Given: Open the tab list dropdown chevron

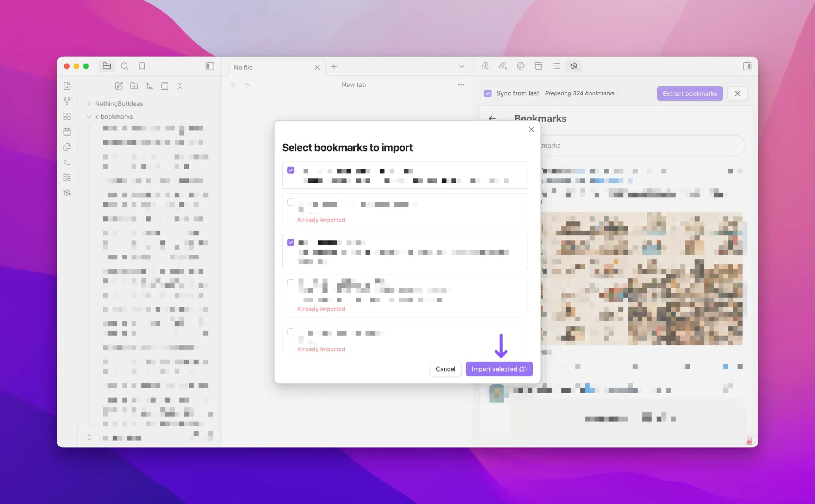Looking at the screenshot, I should pyautogui.click(x=462, y=66).
